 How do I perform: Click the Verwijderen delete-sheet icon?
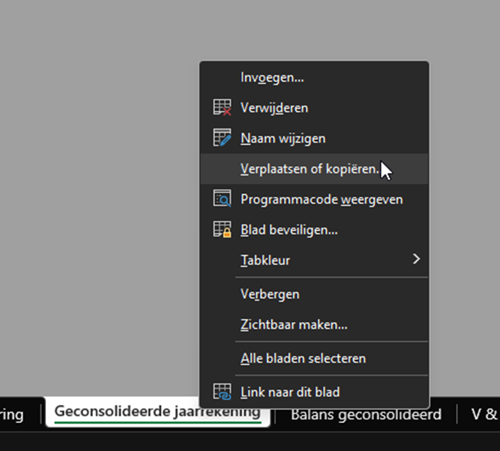pos(222,107)
